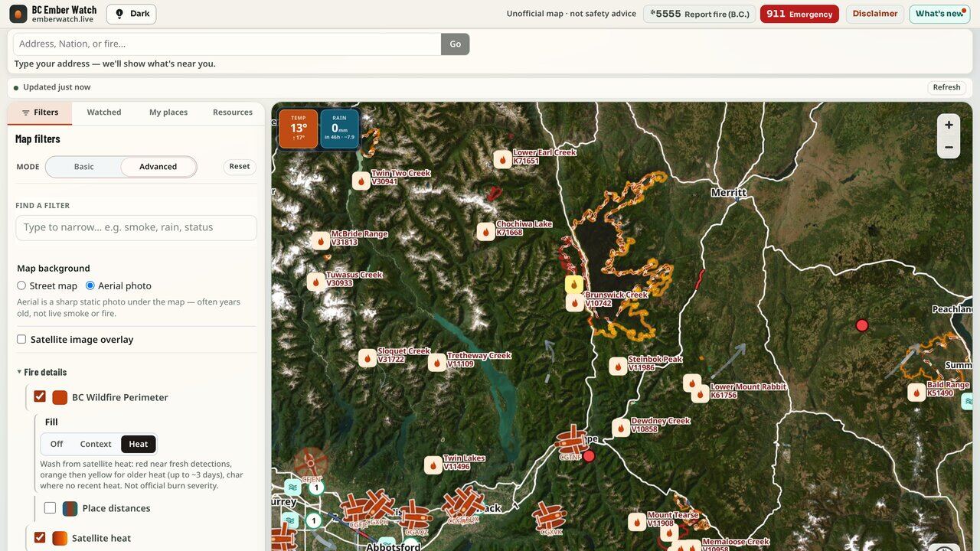Click the Bald Range fire marker
Viewport: 980px width, 551px height.
pos(916,393)
